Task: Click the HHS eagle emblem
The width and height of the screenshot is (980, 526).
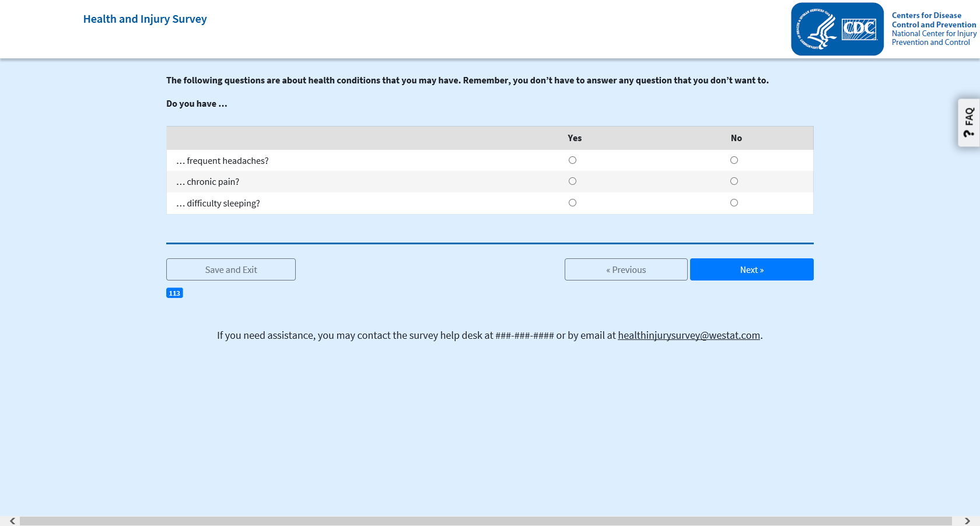Action: (817, 29)
